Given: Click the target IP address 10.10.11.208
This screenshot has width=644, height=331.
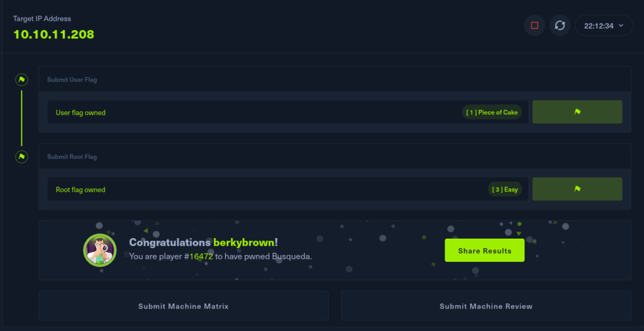Looking at the screenshot, I should [x=53, y=35].
